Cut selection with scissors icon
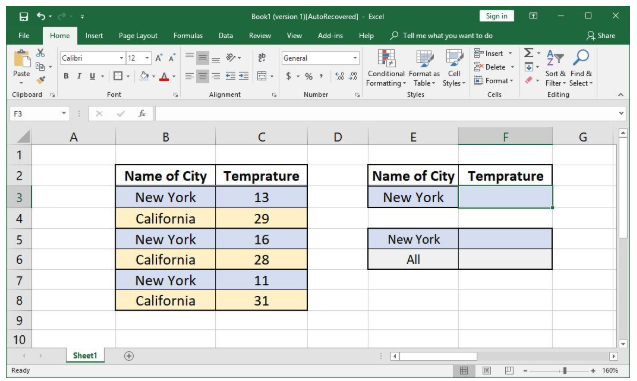This screenshot has height=381, width=637. pyautogui.click(x=40, y=53)
